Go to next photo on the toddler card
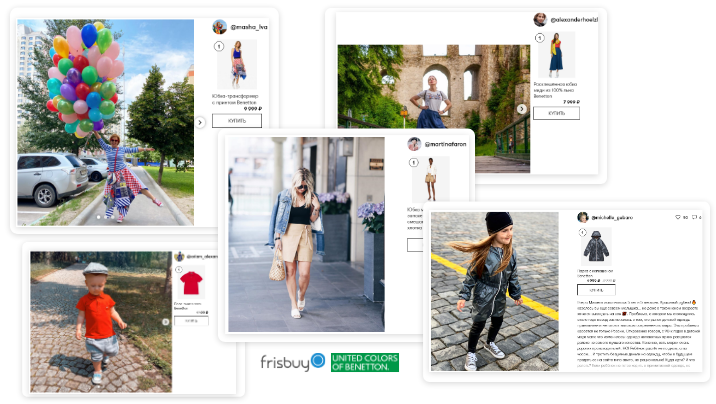This screenshot has height=404, width=716. tap(166, 322)
